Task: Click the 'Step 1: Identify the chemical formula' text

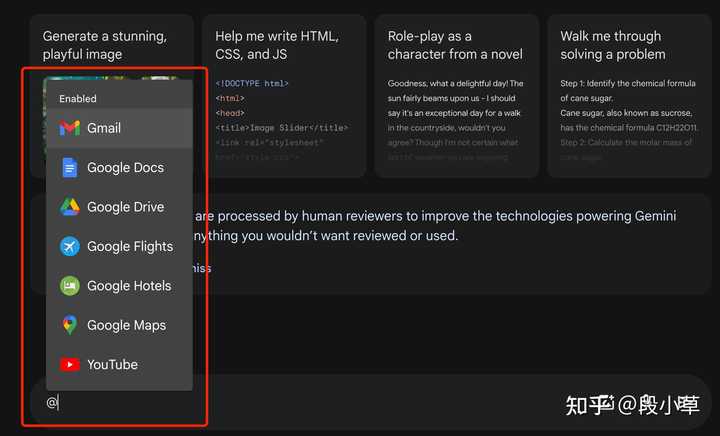Action: click(628, 84)
